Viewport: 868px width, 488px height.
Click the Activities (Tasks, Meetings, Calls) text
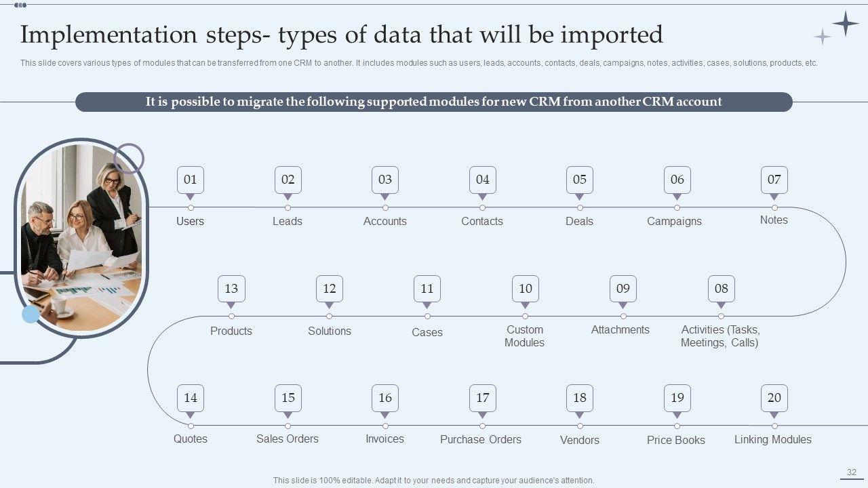[720, 336]
